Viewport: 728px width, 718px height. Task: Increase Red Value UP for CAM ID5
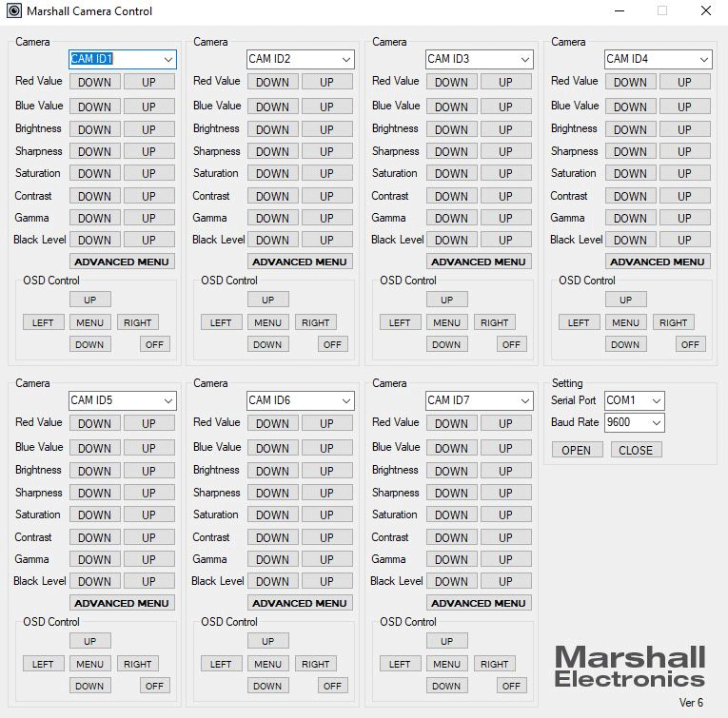tap(149, 423)
